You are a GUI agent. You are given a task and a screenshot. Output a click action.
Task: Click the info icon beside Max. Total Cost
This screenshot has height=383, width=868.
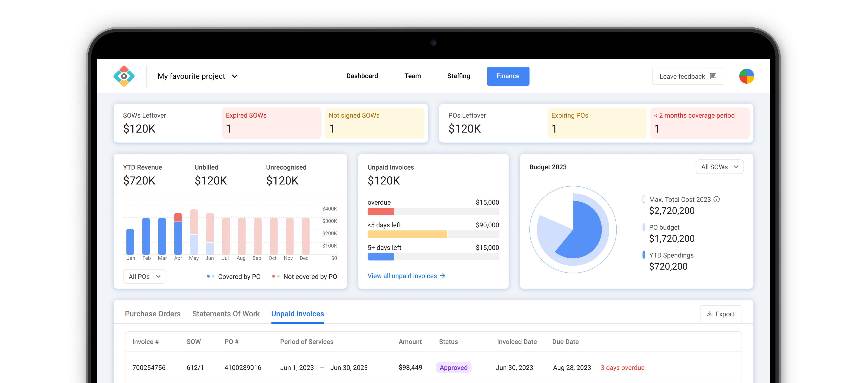717,199
